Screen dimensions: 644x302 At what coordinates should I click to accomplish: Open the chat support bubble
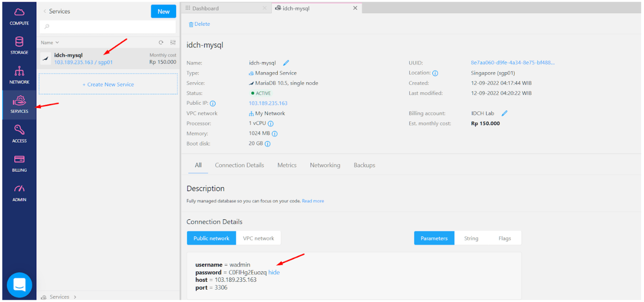click(x=19, y=285)
